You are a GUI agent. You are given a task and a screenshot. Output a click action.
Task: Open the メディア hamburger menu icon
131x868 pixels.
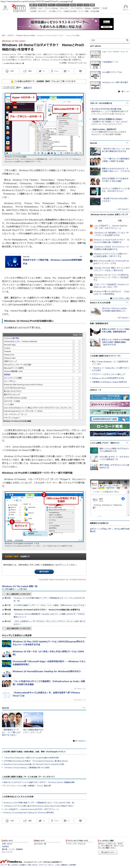tap(5, 7)
